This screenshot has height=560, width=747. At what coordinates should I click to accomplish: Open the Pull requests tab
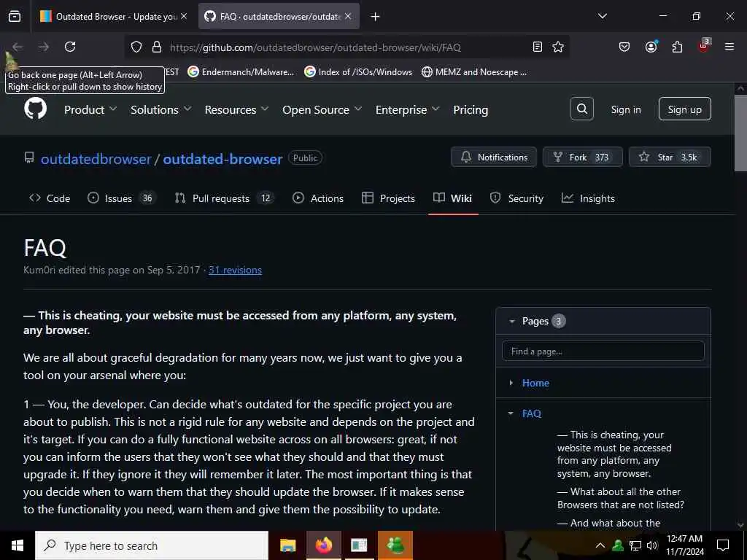(x=225, y=198)
